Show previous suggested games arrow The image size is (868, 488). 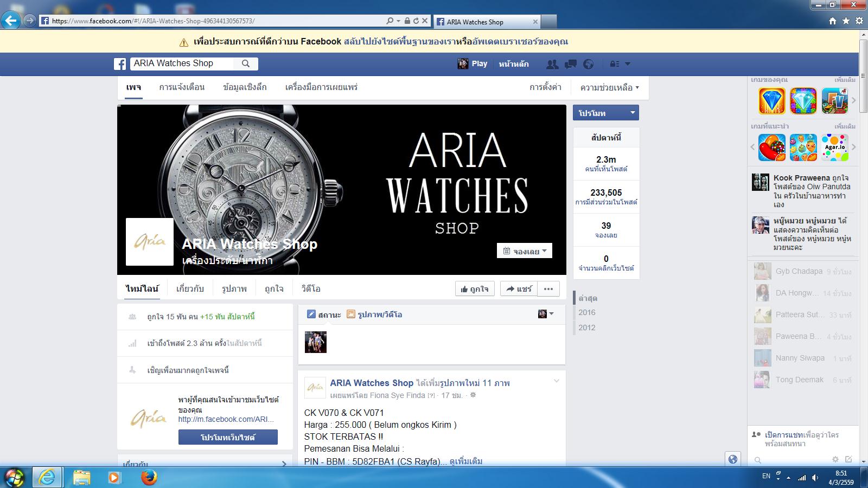[753, 147]
